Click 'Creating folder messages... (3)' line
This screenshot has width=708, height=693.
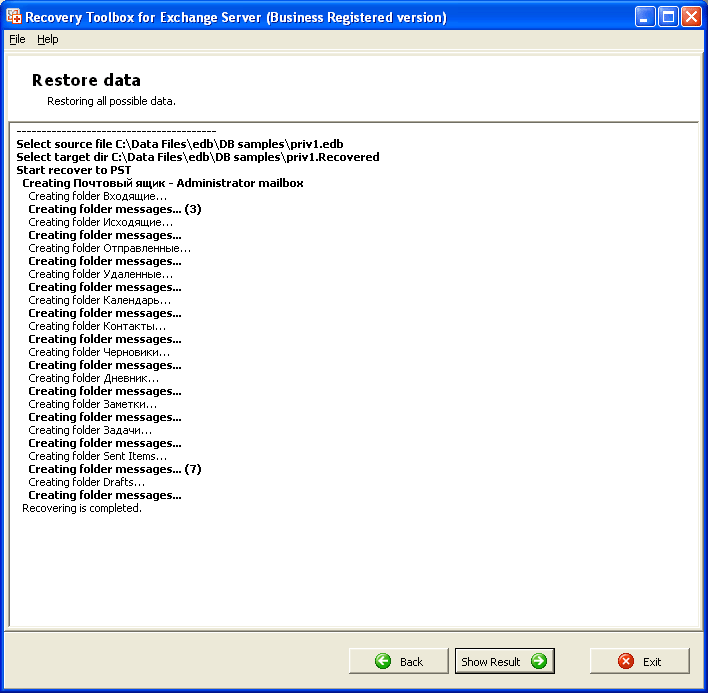click(115, 209)
